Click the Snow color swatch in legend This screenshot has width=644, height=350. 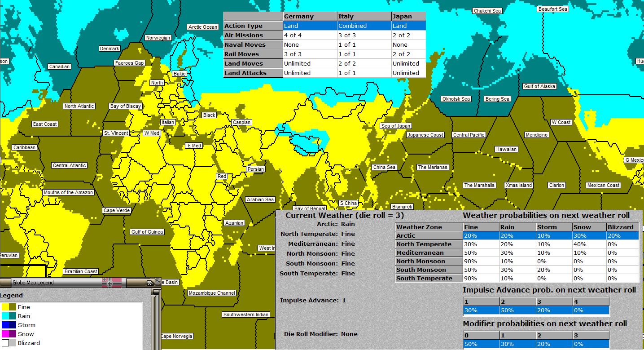[9, 334]
